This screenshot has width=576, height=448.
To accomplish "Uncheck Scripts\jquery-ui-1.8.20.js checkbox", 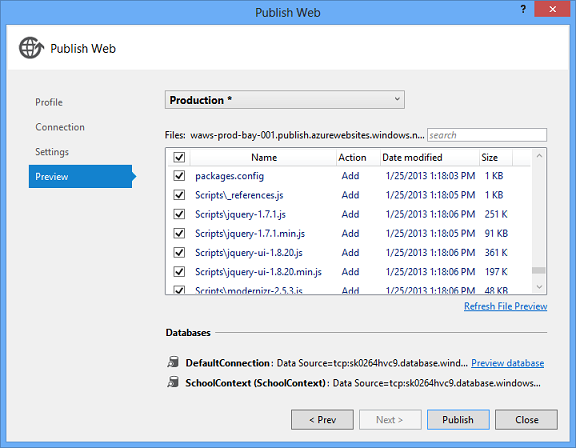I will [179, 252].
